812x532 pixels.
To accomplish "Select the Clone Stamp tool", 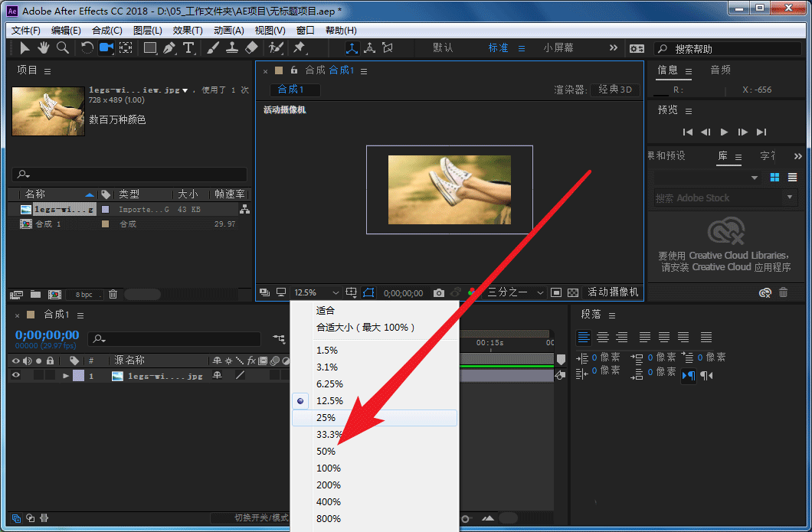I will [x=232, y=47].
